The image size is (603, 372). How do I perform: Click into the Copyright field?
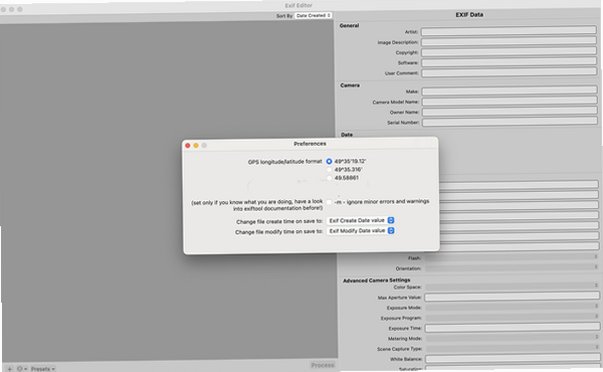[x=508, y=52]
